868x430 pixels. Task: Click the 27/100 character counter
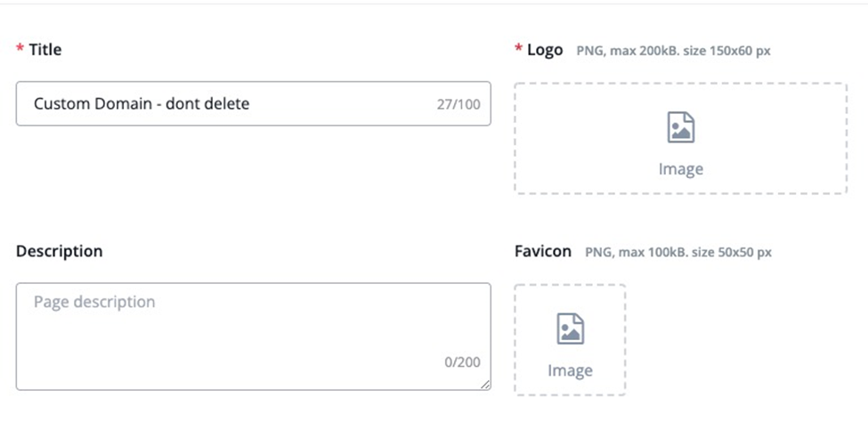tap(458, 104)
